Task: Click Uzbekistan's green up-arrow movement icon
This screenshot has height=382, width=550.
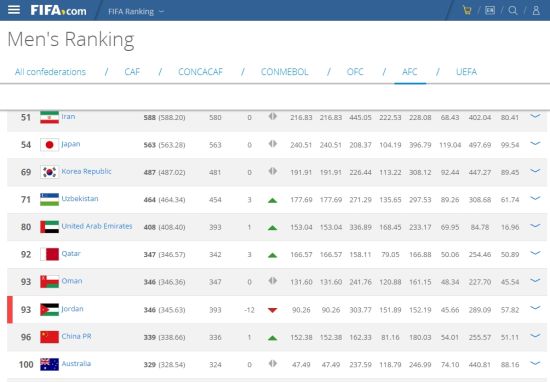Action: [x=273, y=201]
